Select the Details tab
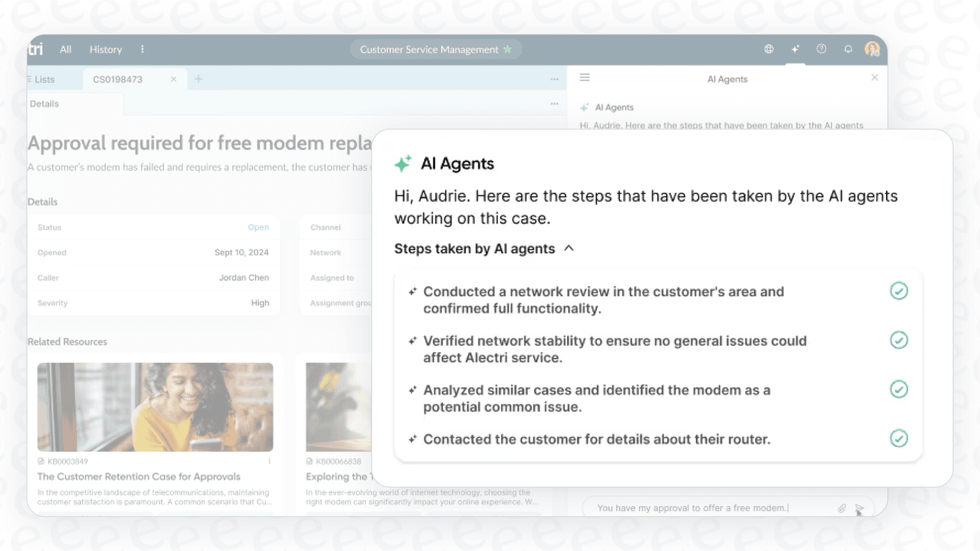 (x=44, y=104)
